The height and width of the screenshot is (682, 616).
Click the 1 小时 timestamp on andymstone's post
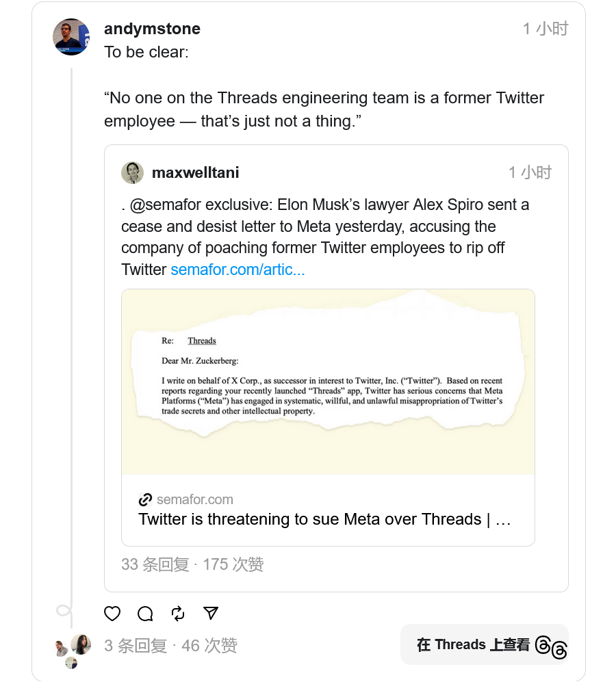coord(545,29)
